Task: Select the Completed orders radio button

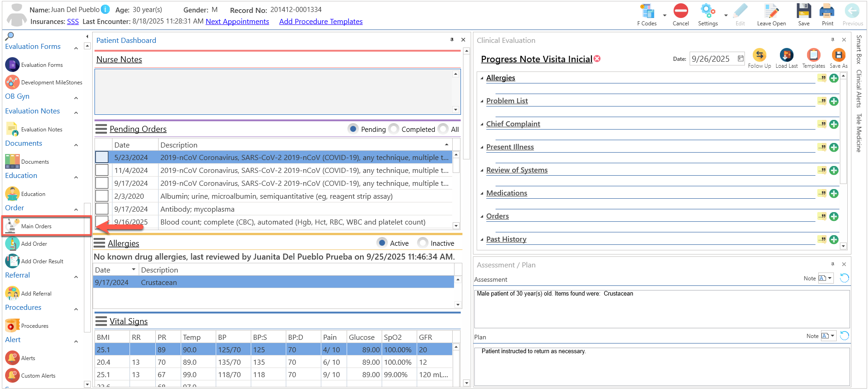Action: pos(394,129)
